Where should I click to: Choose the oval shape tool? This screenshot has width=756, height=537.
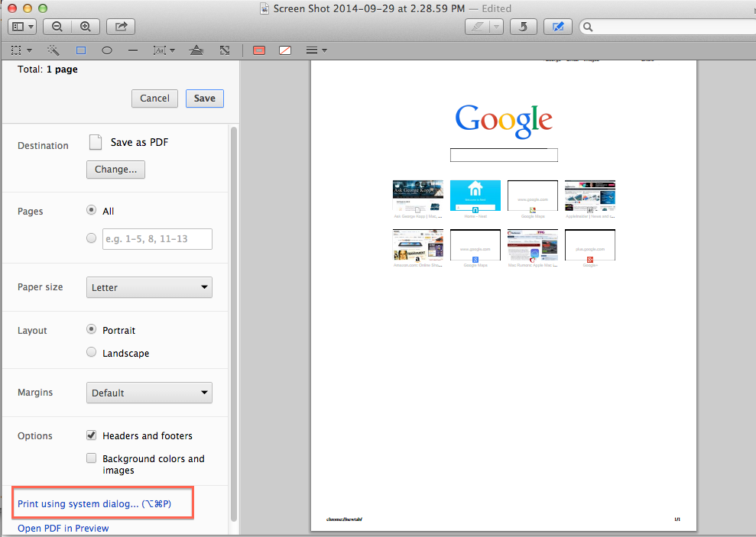107,50
